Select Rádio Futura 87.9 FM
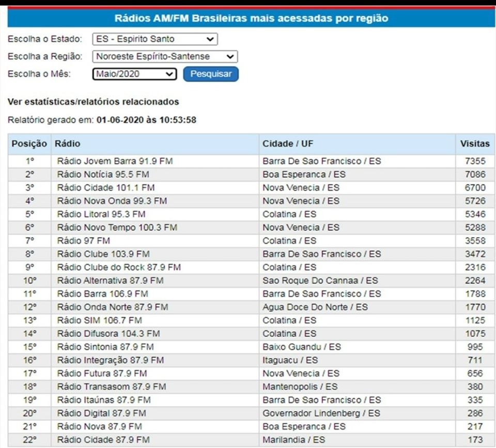Image resolution: width=496 pixels, height=448 pixels. click(102, 374)
